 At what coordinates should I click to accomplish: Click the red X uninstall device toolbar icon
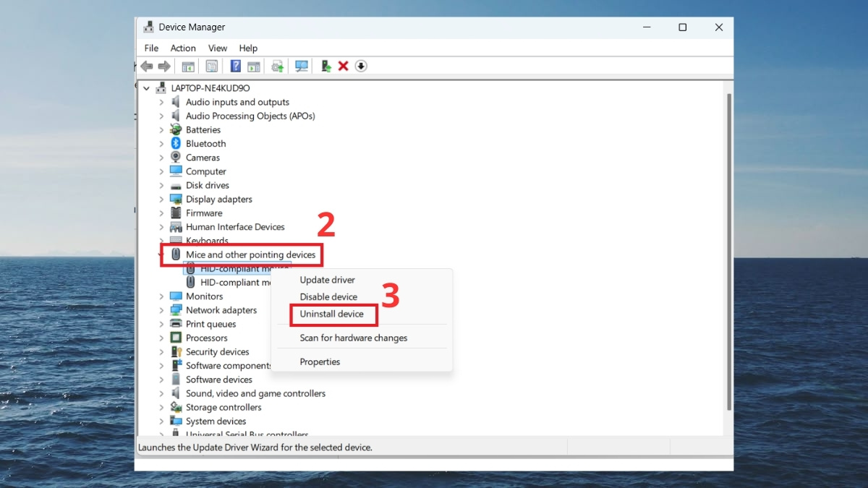[344, 67]
